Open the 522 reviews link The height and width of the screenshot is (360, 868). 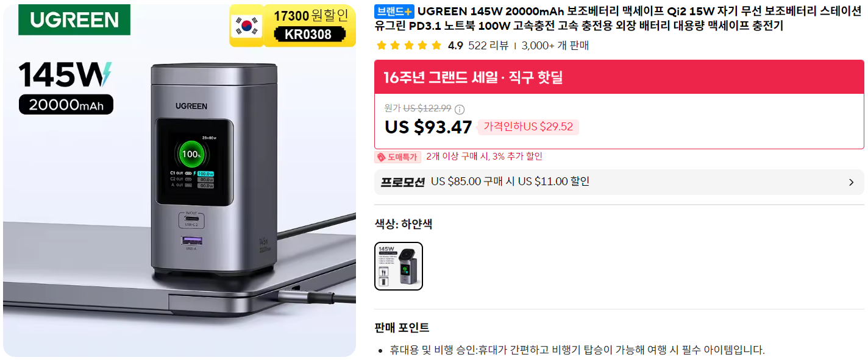click(x=488, y=46)
